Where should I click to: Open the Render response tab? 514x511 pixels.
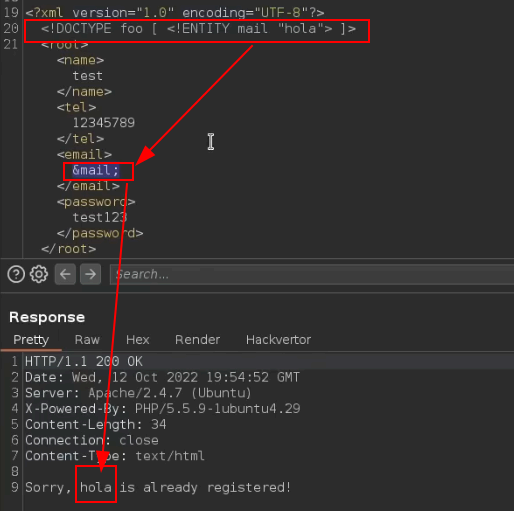[197, 340]
